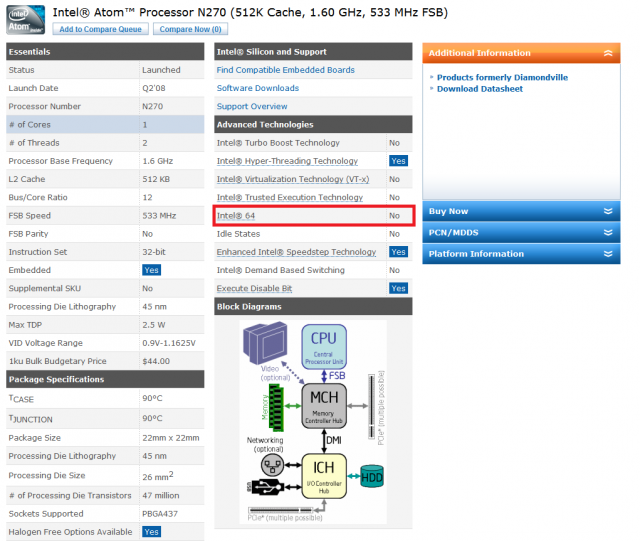Click the CPU block in diagram
Screen dimensions: 640x541
[x=324, y=347]
